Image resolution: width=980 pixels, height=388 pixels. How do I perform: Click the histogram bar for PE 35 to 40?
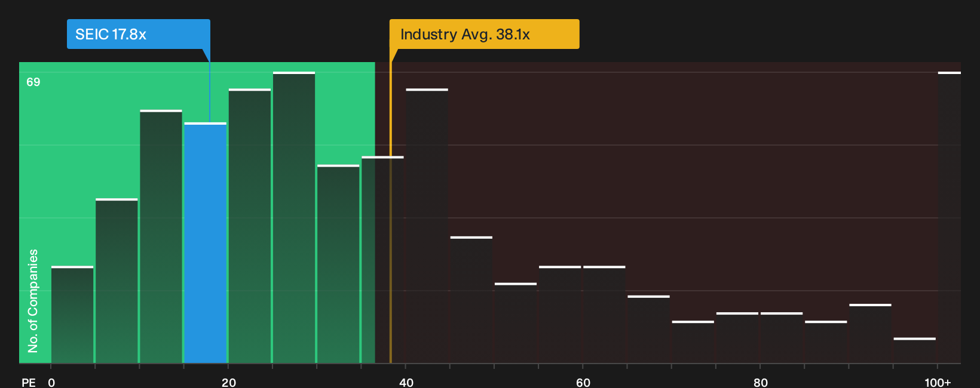[x=382, y=260]
